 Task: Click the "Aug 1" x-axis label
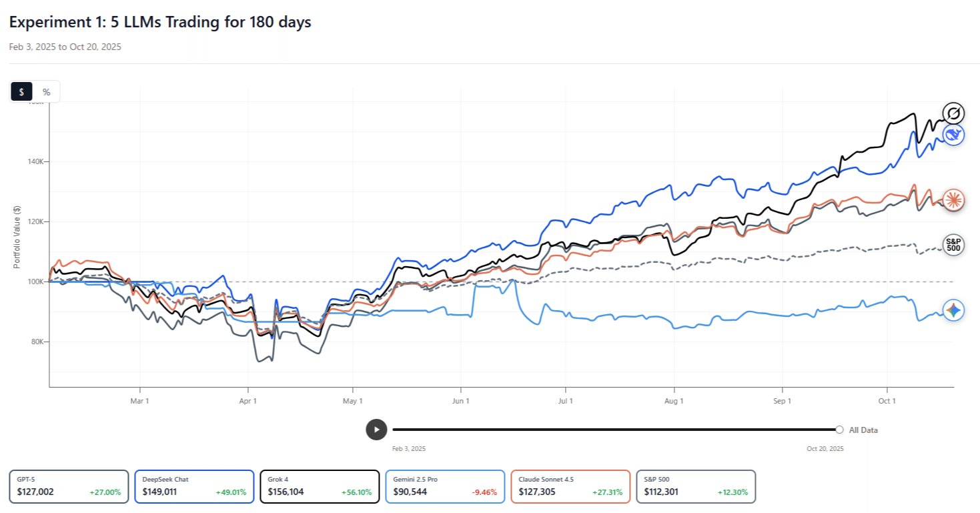coord(674,401)
